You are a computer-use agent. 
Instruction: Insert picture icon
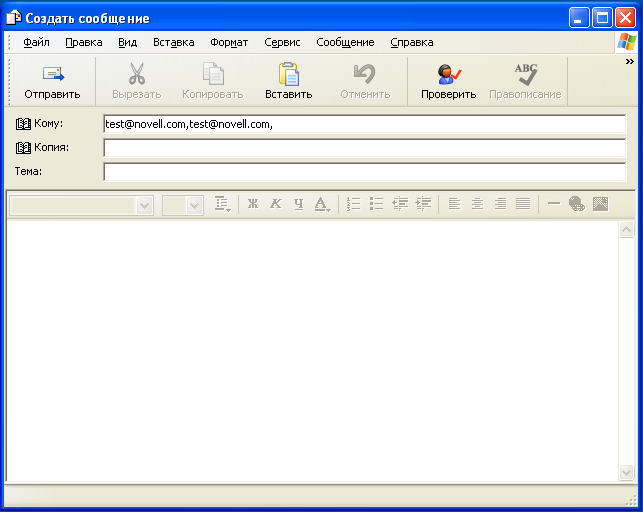click(x=600, y=204)
